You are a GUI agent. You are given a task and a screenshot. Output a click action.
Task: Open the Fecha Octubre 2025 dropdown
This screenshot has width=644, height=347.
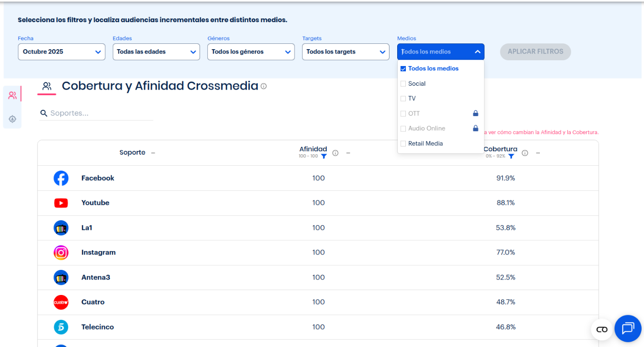(x=61, y=52)
